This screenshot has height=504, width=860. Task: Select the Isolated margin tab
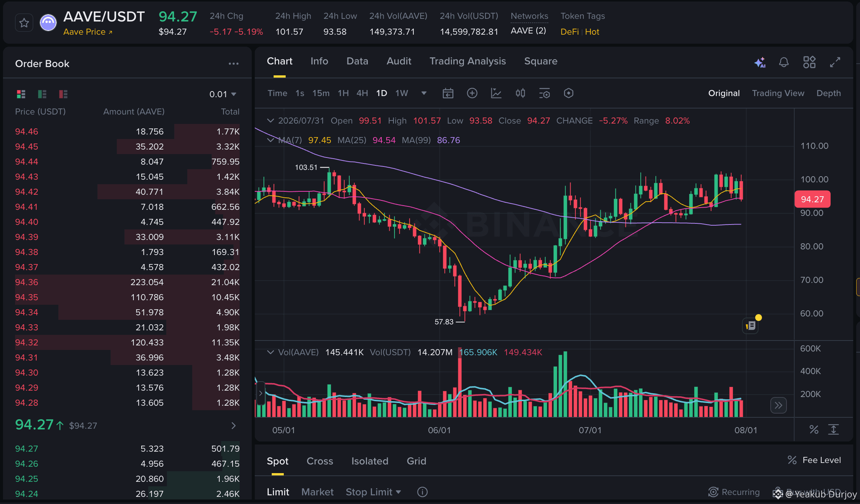coord(370,461)
